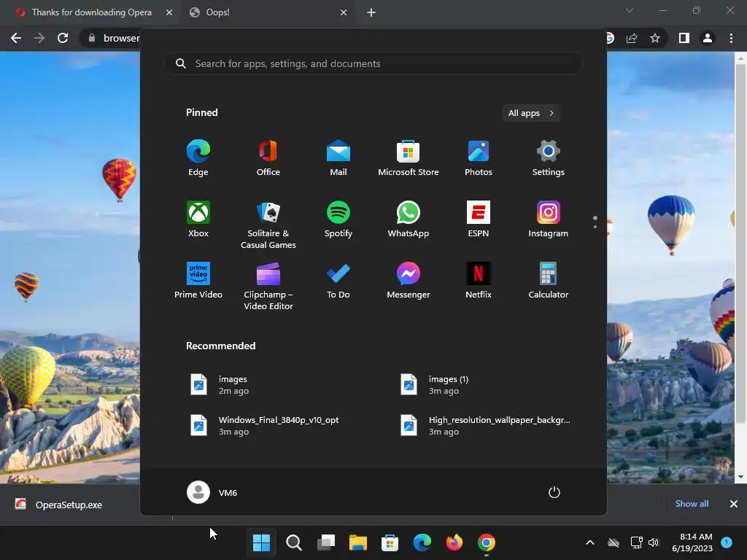
Task: Open the Calculator app
Action: pos(549,281)
